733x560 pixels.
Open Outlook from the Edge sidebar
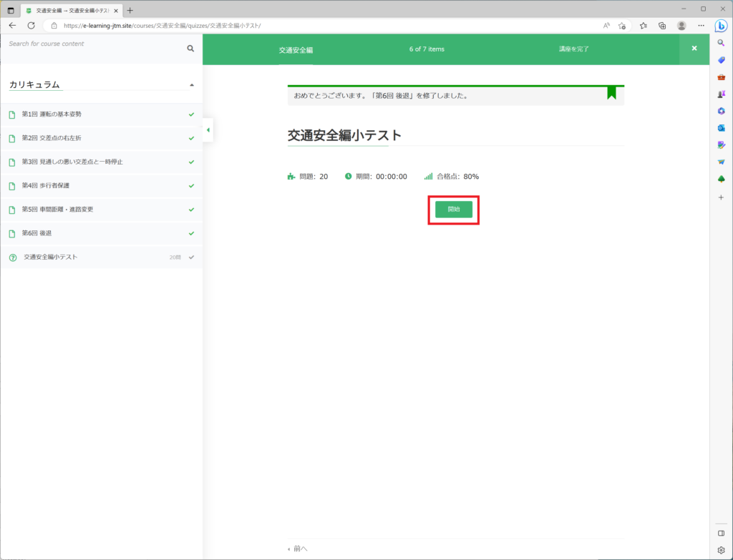tap(721, 127)
